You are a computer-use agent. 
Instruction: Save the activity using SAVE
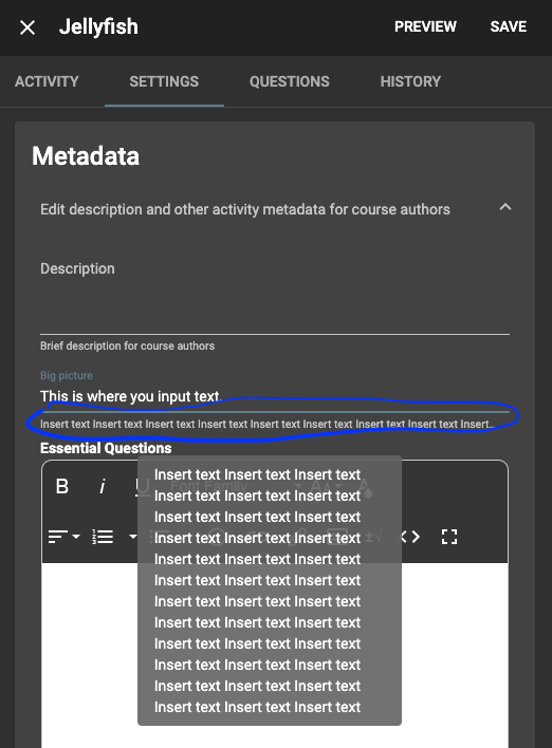(x=508, y=27)
